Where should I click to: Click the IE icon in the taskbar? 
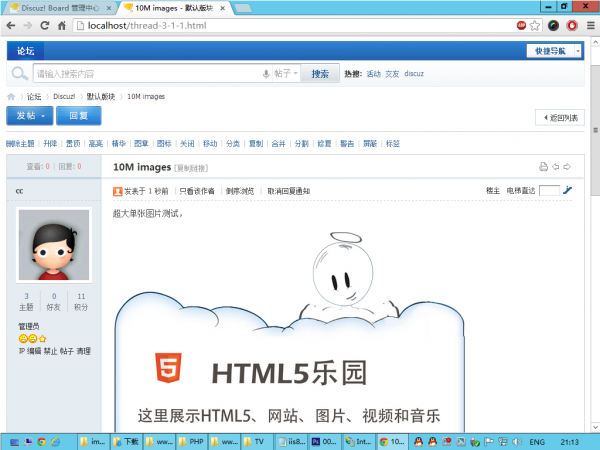point(55,442)
